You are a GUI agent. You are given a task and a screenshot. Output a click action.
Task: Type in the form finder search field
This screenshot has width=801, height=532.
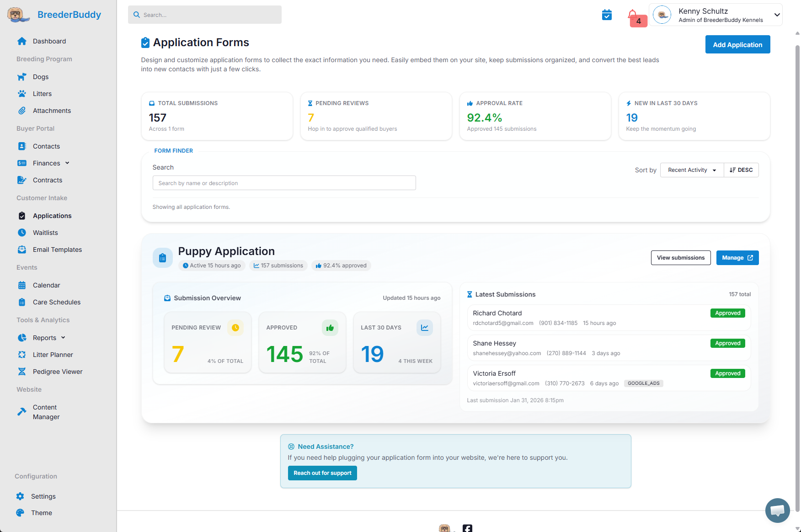click(284, 183)
